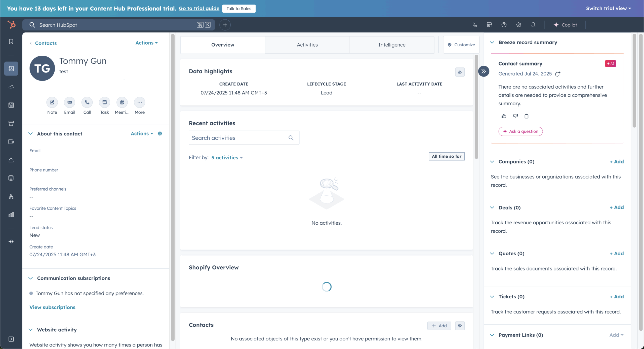Open the Switch trial view dropdown
The width and height of the screenshot is (644, 349).
point(609,8)
